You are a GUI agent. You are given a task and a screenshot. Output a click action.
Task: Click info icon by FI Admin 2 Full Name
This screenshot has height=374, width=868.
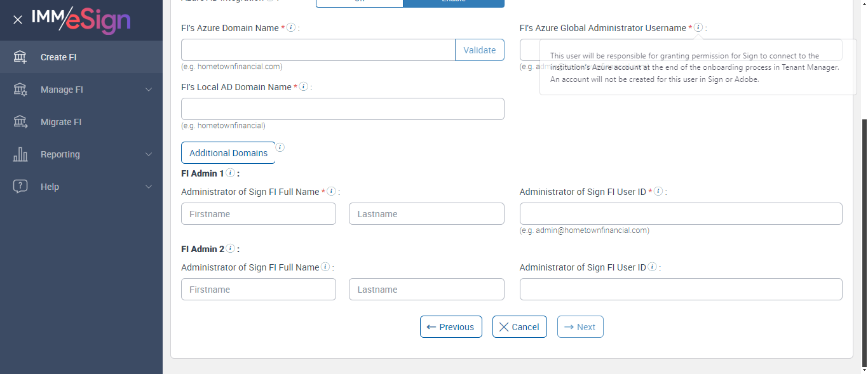[x=325, y=267]
